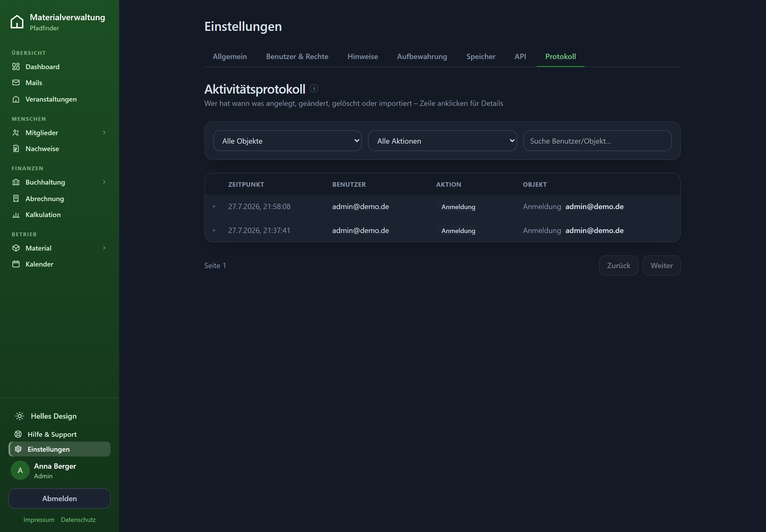Click the Nachweise document icon

[x=16, y=149]
